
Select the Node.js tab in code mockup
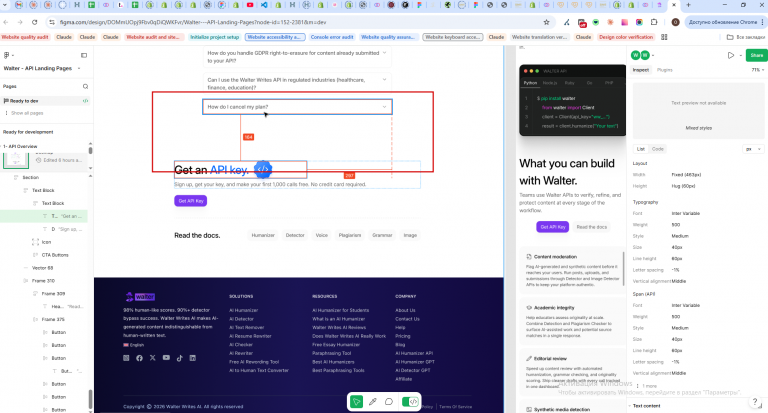550,83
